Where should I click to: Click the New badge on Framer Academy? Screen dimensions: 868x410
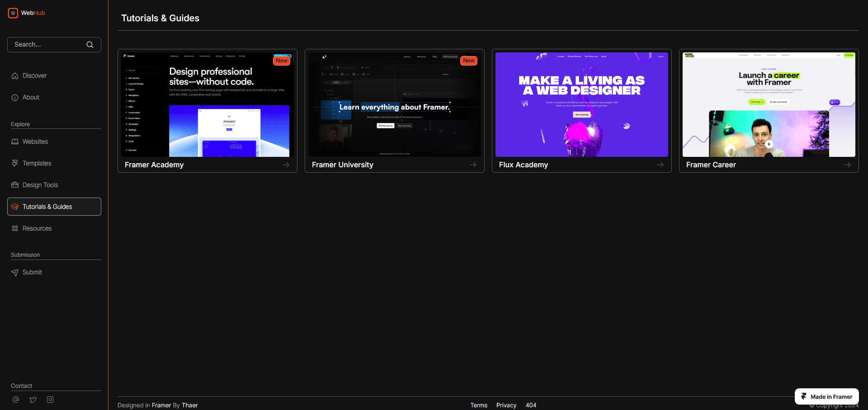[282, 61]
